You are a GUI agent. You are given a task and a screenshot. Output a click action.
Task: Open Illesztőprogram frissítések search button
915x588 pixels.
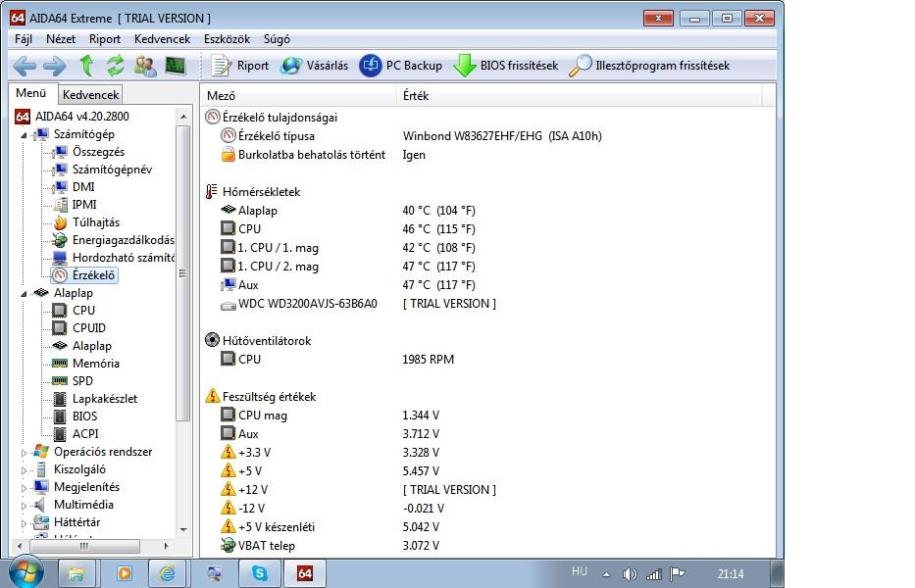(649, 66)
